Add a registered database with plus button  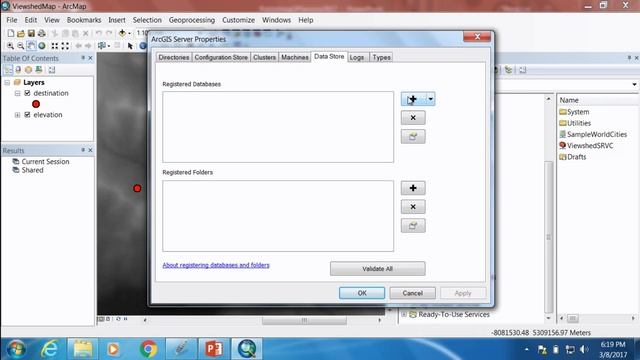(413, 99)
